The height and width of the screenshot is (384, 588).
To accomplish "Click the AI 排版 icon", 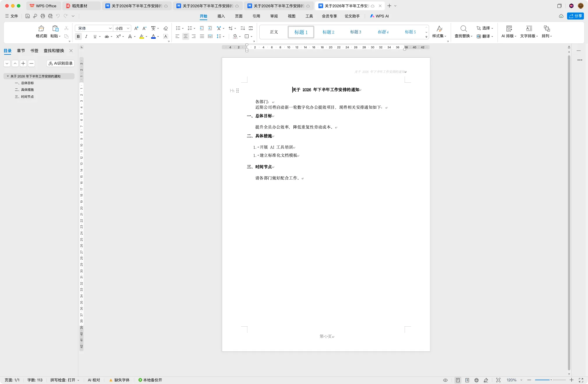I will click(x=509, y=28).
